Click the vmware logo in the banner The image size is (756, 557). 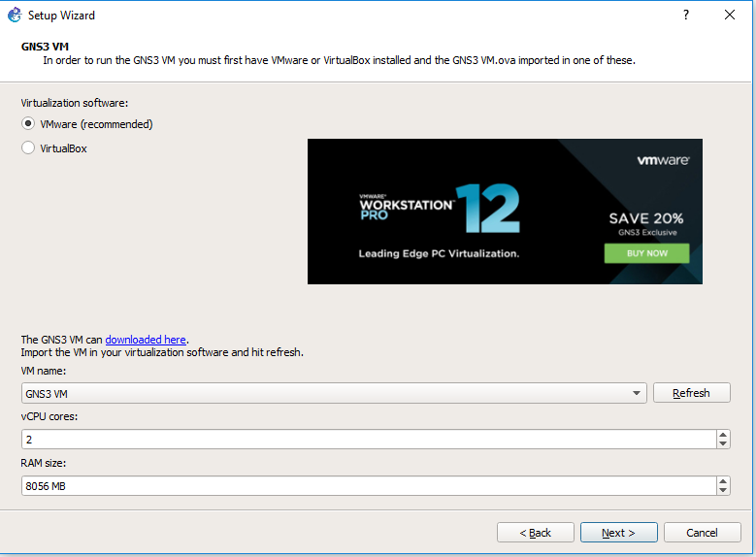pyautogui.click(x=663, y=160)
